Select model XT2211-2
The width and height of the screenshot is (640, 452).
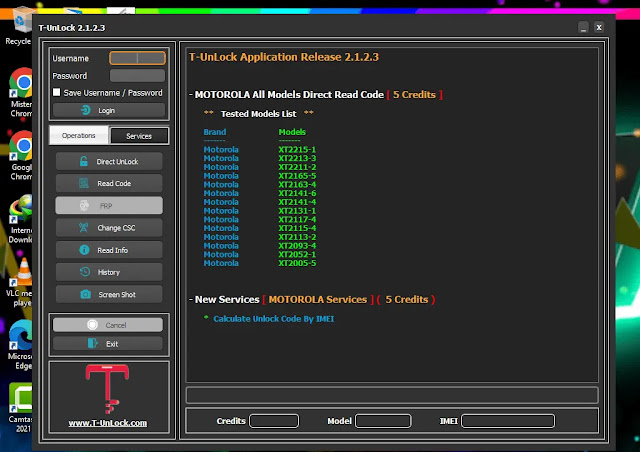(x=297, y=167)
